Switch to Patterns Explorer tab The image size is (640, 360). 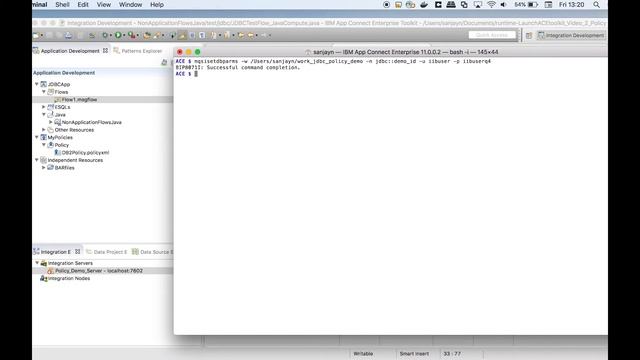(138, 51)
